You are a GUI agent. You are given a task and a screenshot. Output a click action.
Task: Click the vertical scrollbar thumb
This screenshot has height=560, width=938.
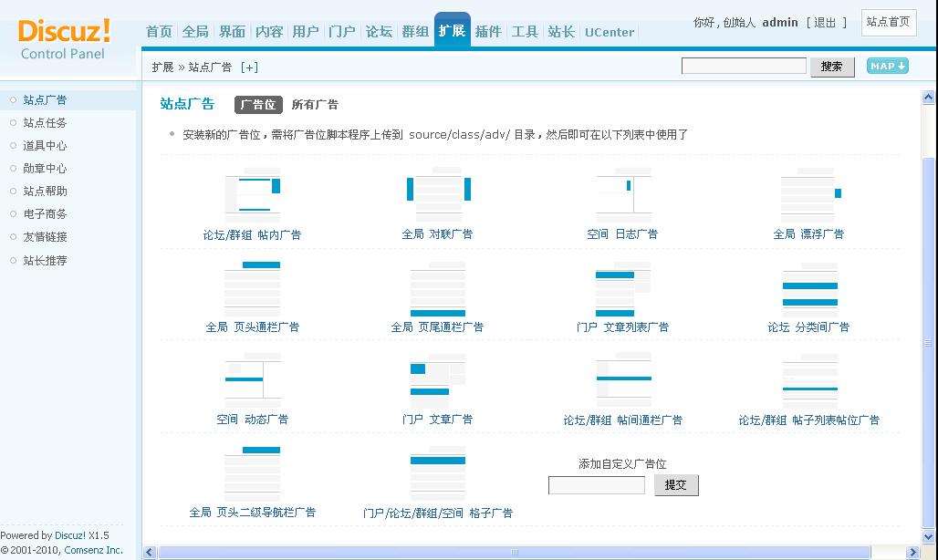click(x=929, y=343)
